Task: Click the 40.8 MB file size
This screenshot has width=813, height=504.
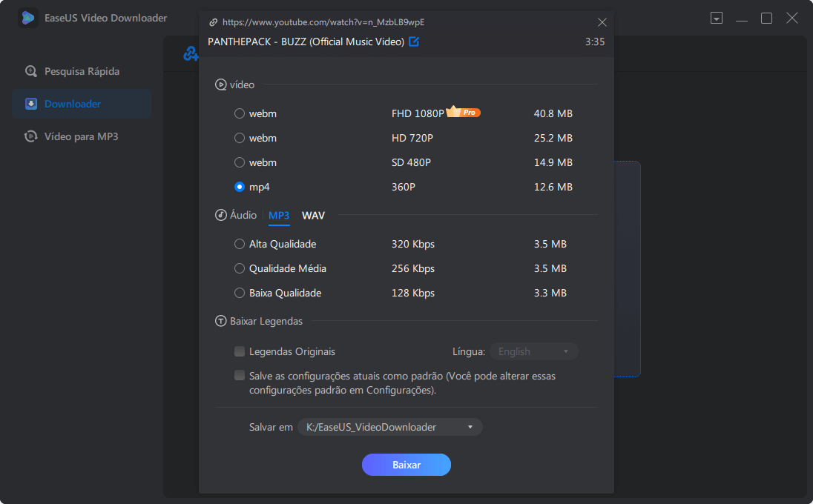Action: click(553, 113)
